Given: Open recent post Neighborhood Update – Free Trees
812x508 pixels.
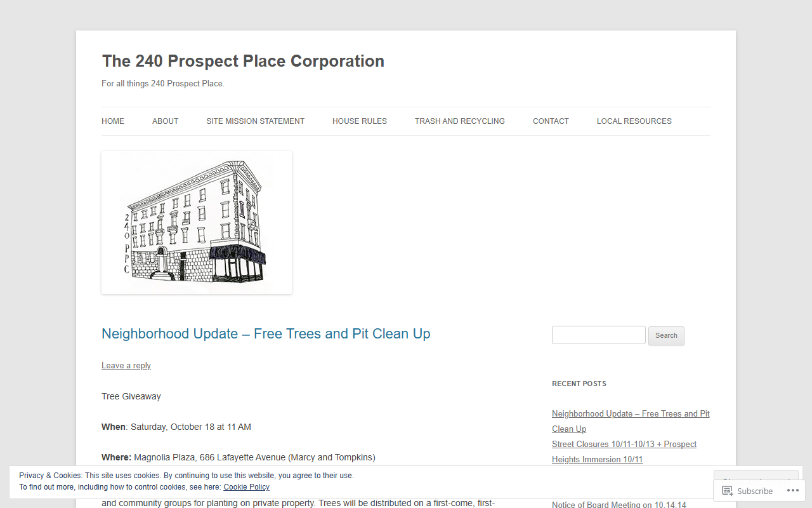Looking at the screenshot, I should point(631,421).
